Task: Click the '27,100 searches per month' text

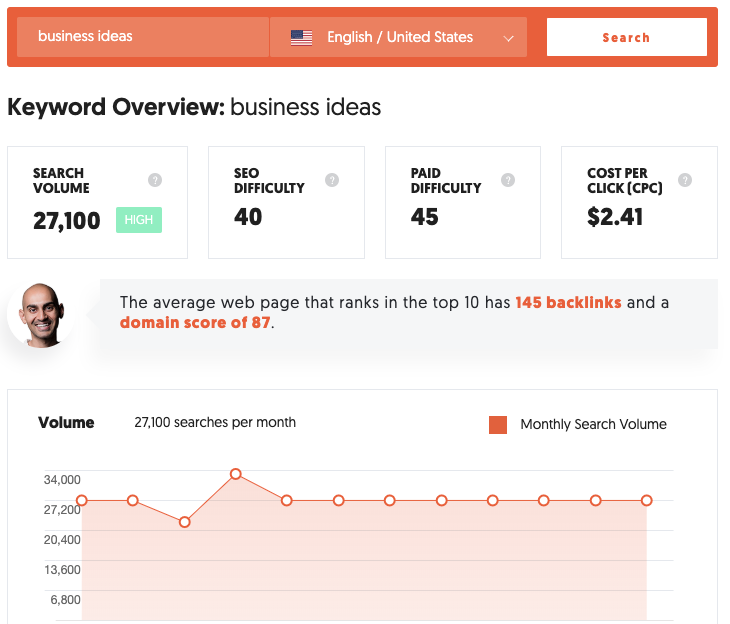Action: tap(215, 422)
